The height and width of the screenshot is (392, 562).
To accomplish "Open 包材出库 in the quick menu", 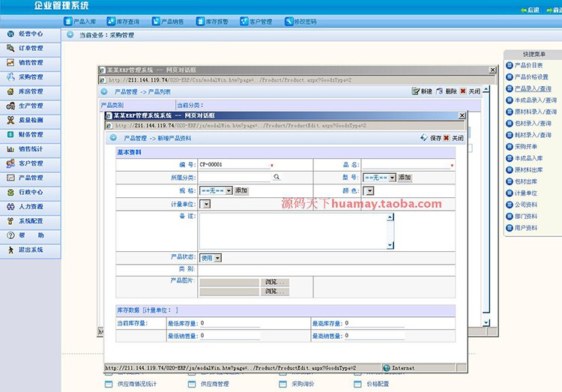I will coord(522,181).
